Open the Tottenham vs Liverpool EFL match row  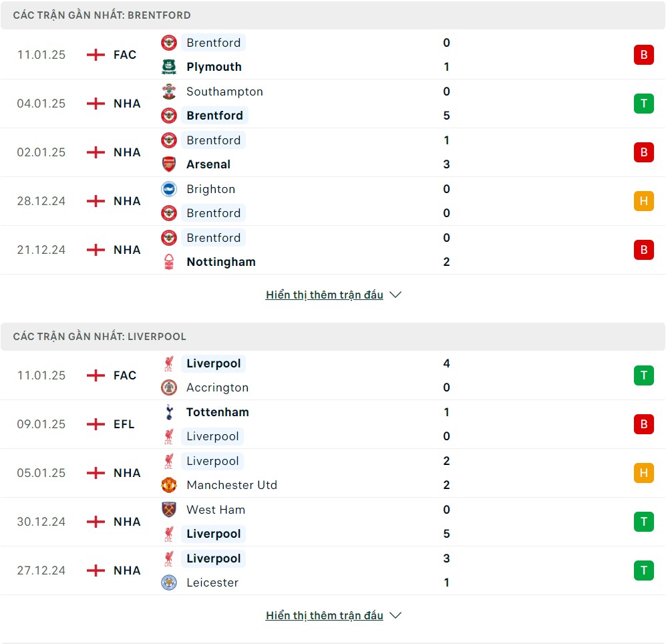333,424
